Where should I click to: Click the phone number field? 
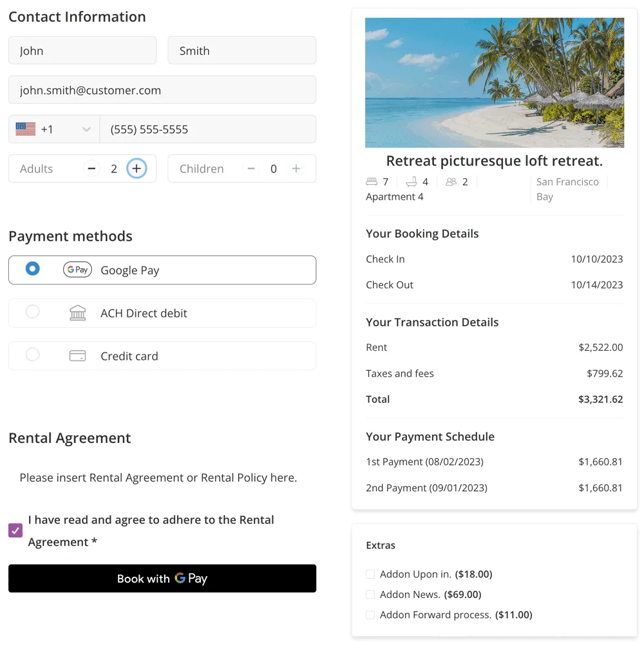coord(207,129)
